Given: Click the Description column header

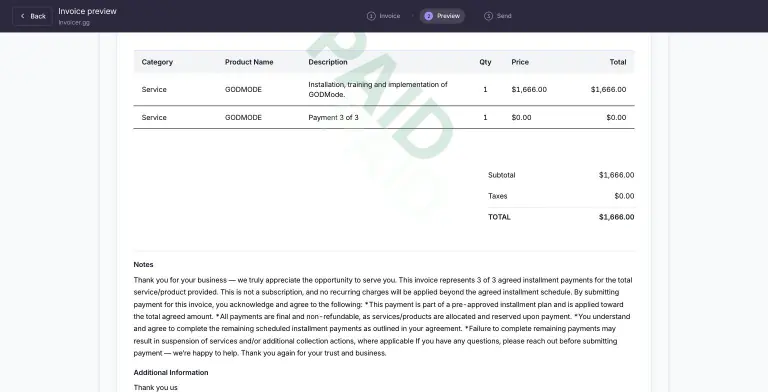Looking at the screenshot, I should [x=328, y=62].
